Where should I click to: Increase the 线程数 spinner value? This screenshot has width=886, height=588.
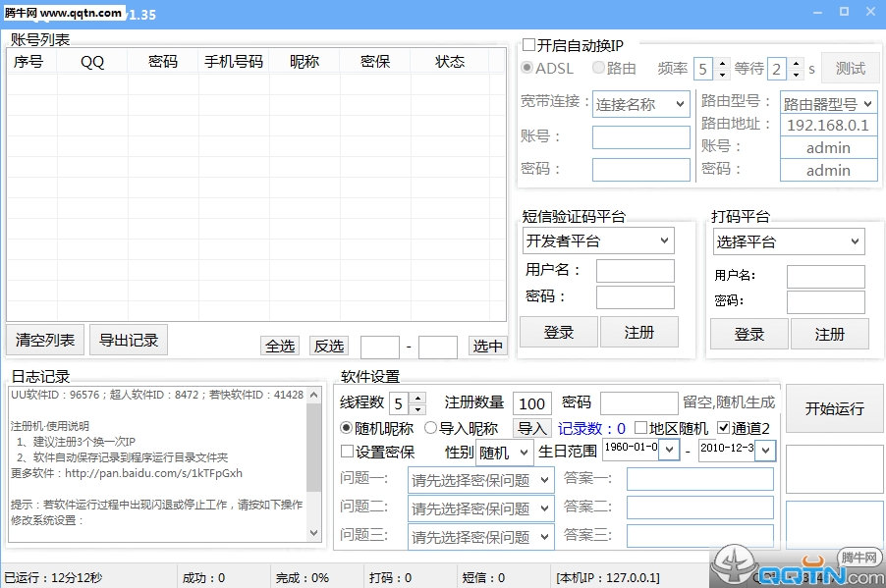tap(418, 398)
